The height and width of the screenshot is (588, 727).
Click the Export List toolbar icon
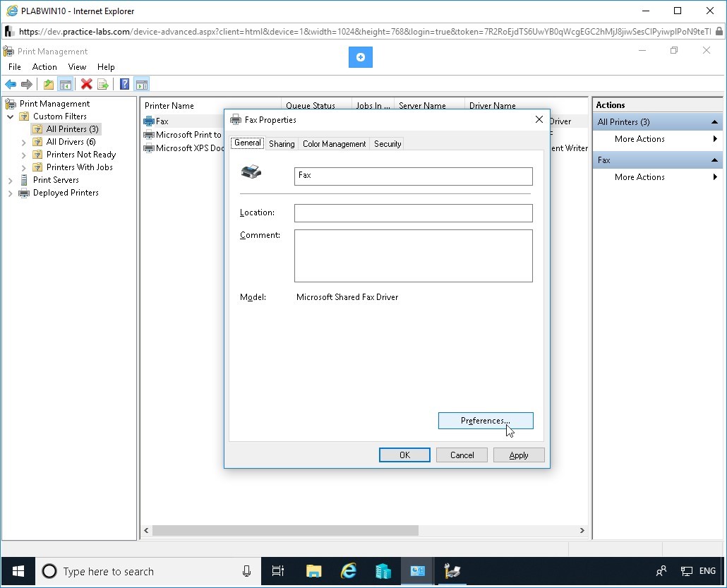click(103, 85)
